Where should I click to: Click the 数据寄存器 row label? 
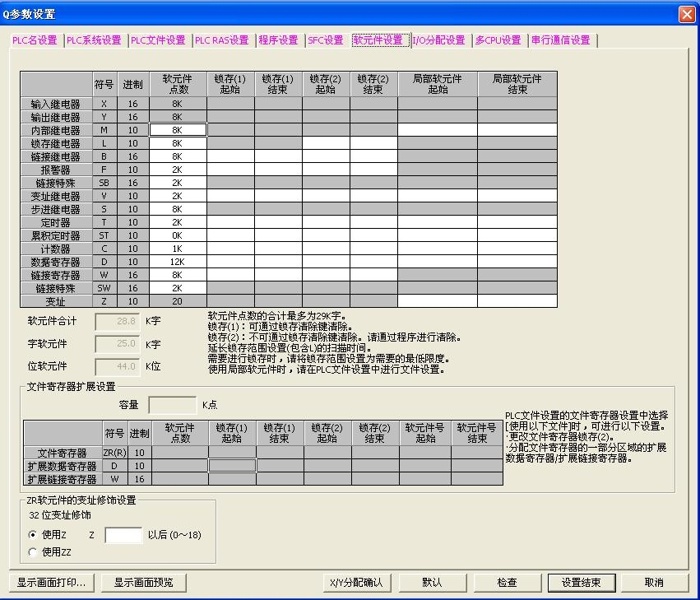[56, 262]
